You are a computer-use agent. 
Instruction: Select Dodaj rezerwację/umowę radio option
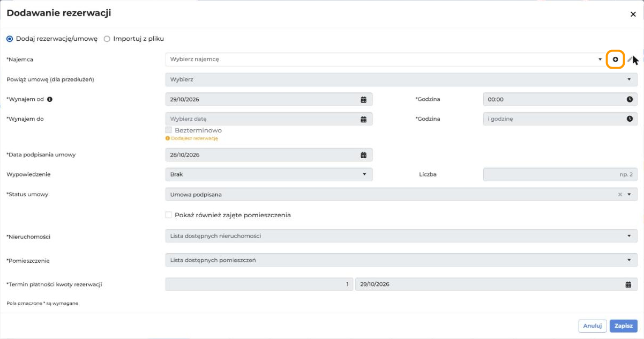pyautogui.click(x=10, y=39)
